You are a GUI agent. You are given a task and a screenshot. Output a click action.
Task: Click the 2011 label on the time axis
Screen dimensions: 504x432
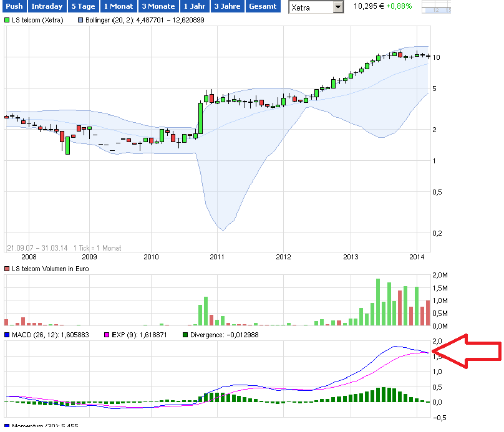tap(216, 256)
